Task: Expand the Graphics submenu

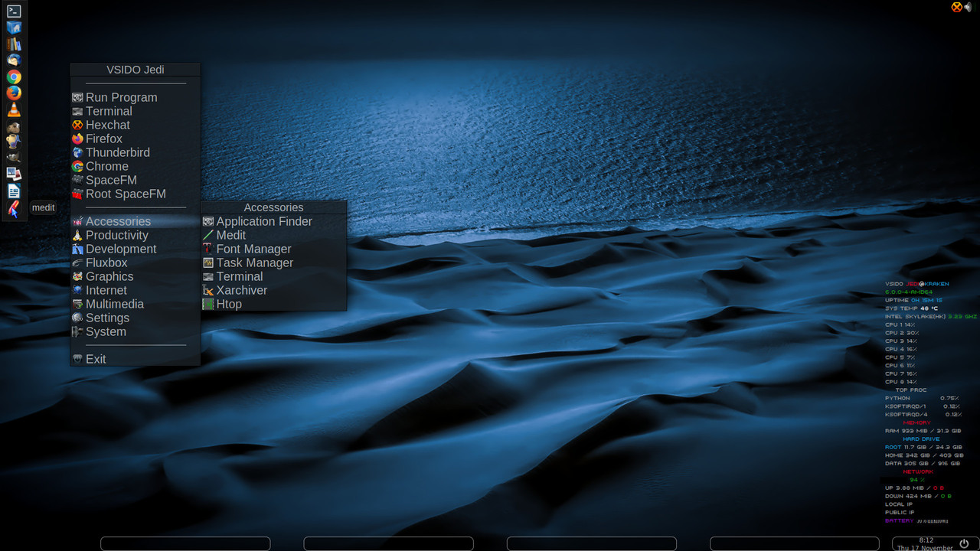Action: click(x=136, y=276)
